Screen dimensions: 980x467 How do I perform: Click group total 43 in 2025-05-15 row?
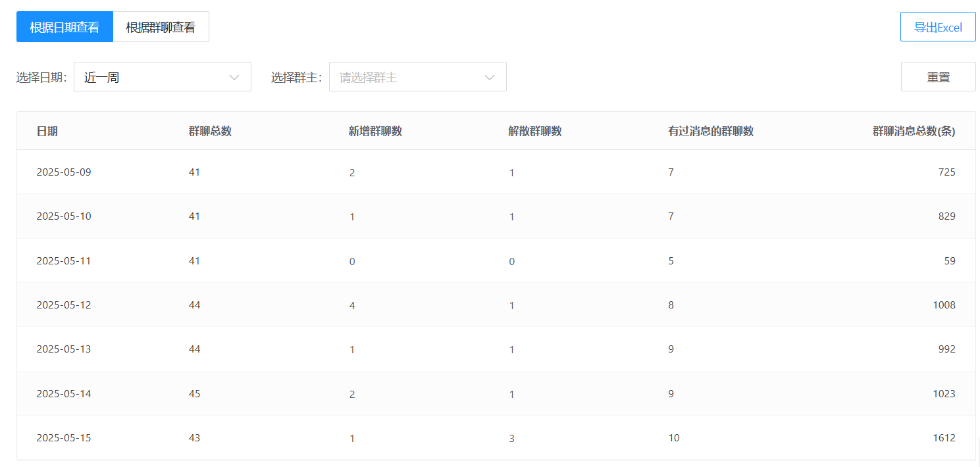pos(194,438)
